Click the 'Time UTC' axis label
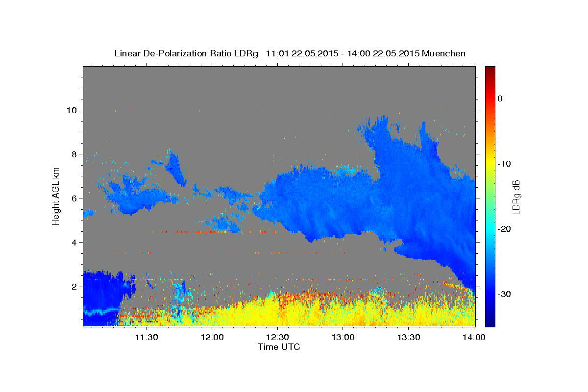This screenshot has width=588, height=392. [x=279, y=347]
